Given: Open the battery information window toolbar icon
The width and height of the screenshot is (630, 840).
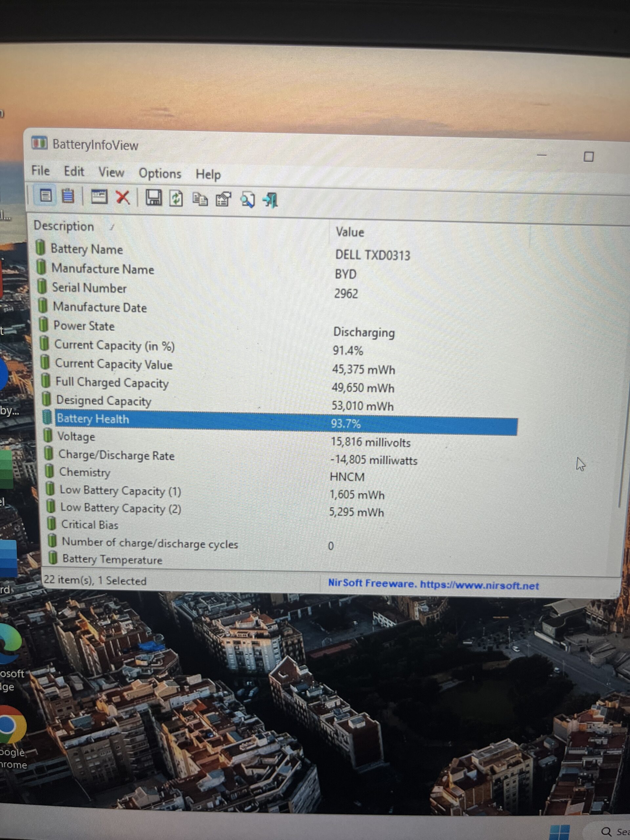Looking at the screenshot, I should (99, 197).
